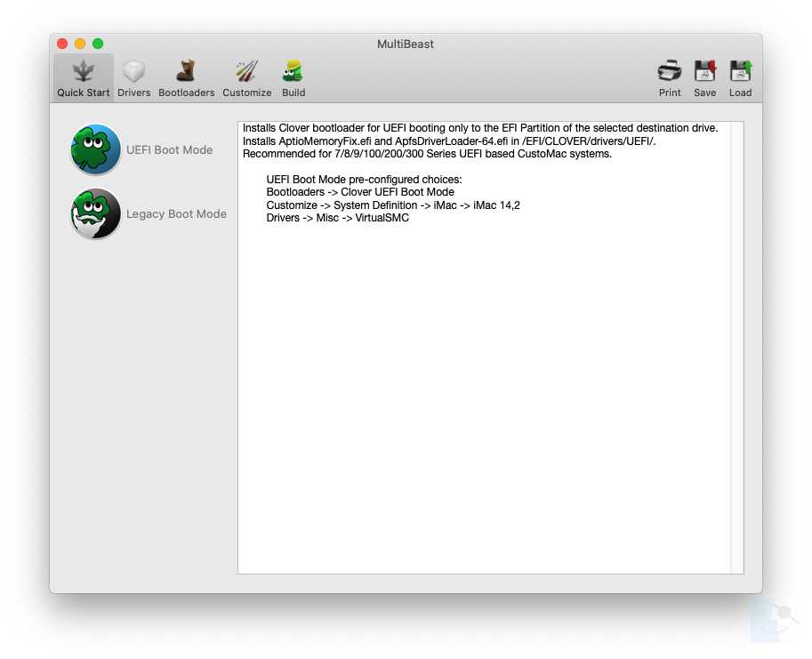Go to the Build tab label
Screen dimensions: 812x659
pyautogui.click(x=293, y=92)
